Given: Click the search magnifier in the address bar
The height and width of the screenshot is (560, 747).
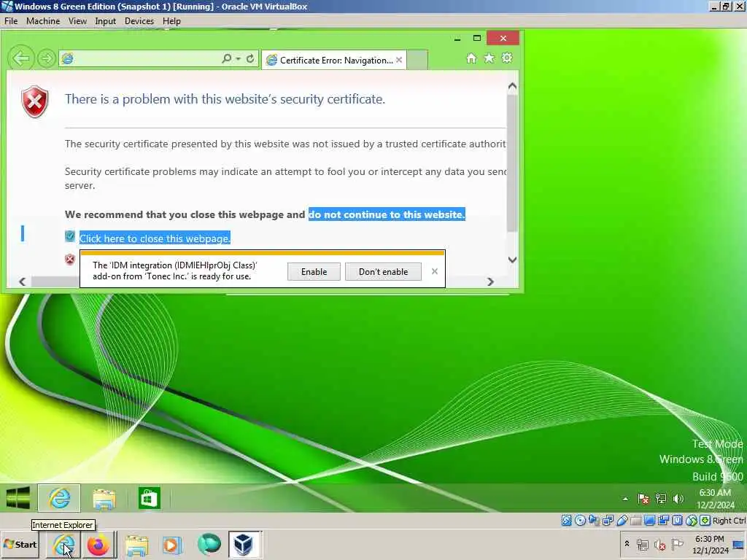Looking at the screenshot, I should [227, 58].
